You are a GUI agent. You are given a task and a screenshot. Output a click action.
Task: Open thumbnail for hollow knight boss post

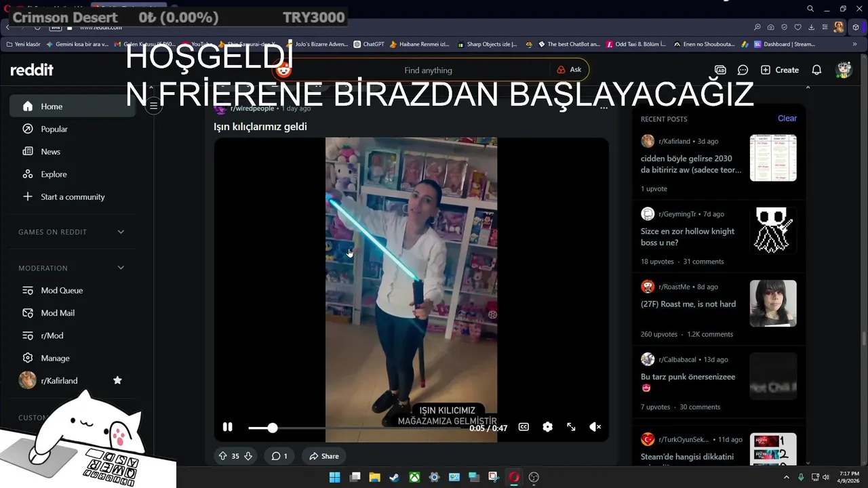point(773,230)
